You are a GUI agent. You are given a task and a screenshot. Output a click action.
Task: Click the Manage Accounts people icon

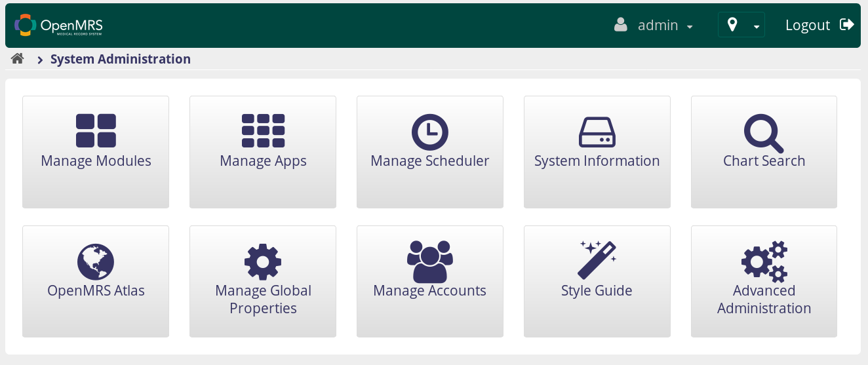click(x=430, y=261)
